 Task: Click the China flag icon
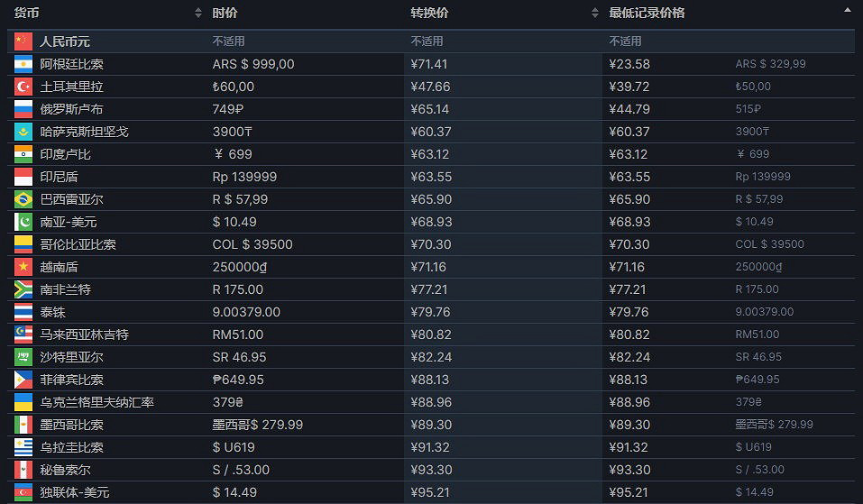click(23, 41)
